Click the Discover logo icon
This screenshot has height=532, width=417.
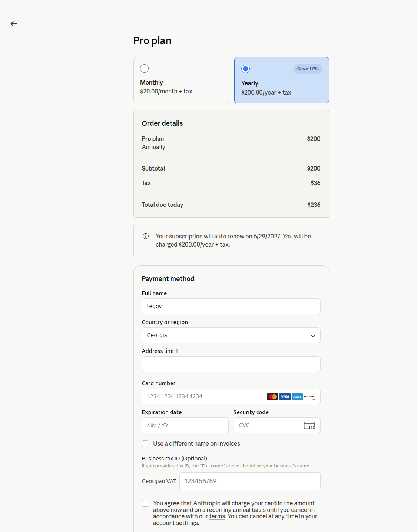pyautogui.click(x=310, y=397)
